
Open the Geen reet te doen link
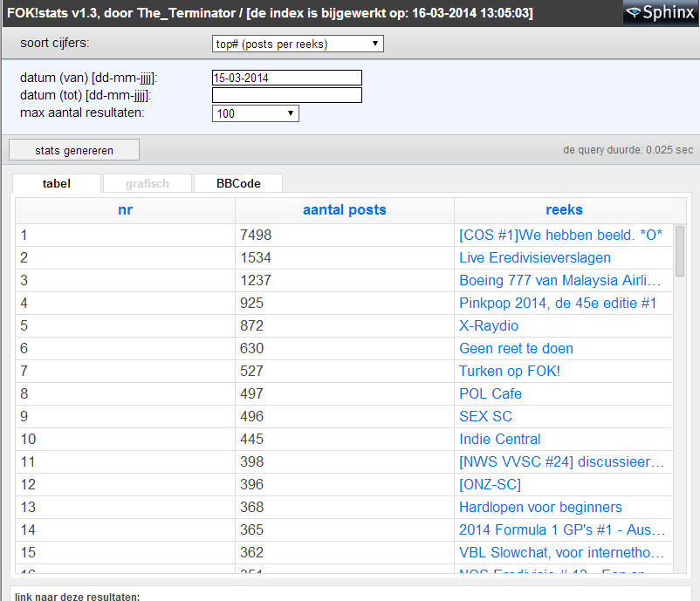coord(516,348)
